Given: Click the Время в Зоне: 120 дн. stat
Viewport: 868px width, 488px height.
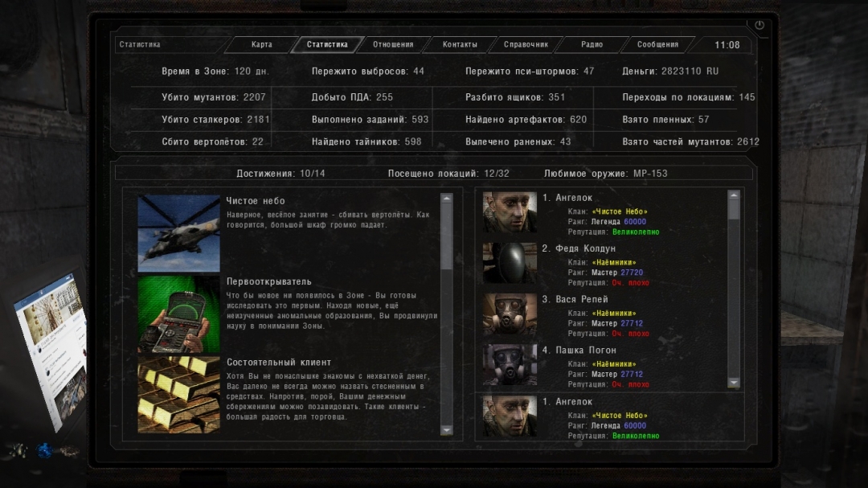Looking at the screenshot, I should pyautogui.click(x=215, y=72).
